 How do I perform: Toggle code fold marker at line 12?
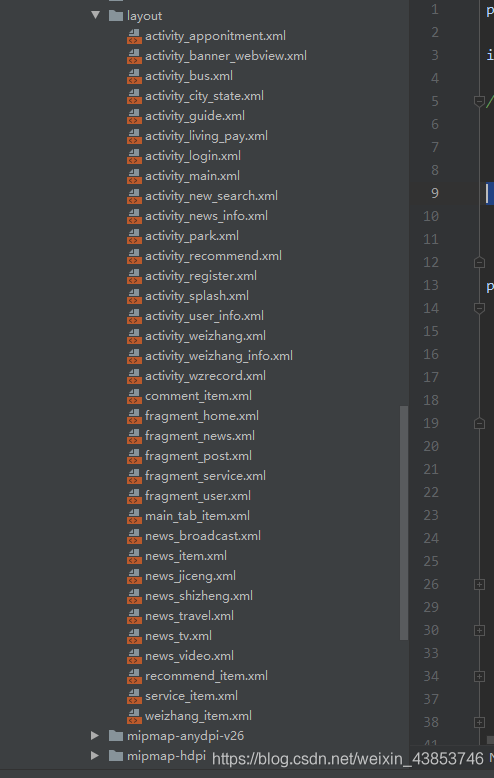click(x=479, y=262)
